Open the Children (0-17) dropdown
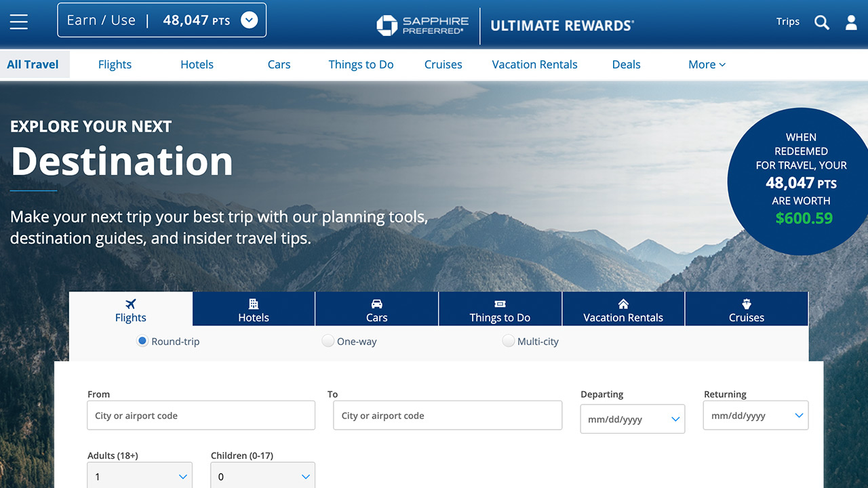Image resolution: width=868 pixels, height=488 pixels. 263,476
